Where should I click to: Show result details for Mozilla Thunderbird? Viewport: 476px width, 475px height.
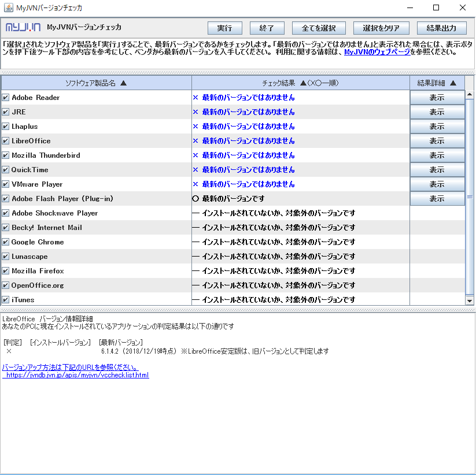pyautogui.click(x=437, y=155)
